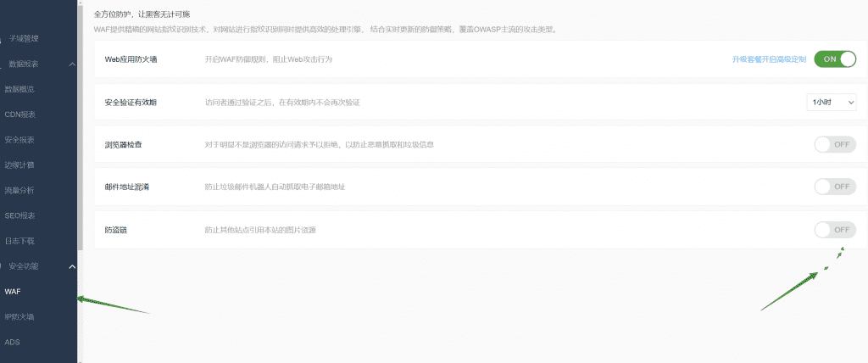Screen dimensions: 868x363
Task: Collapse the 安全功能 section chevron
Action: [x=72, y=267]
